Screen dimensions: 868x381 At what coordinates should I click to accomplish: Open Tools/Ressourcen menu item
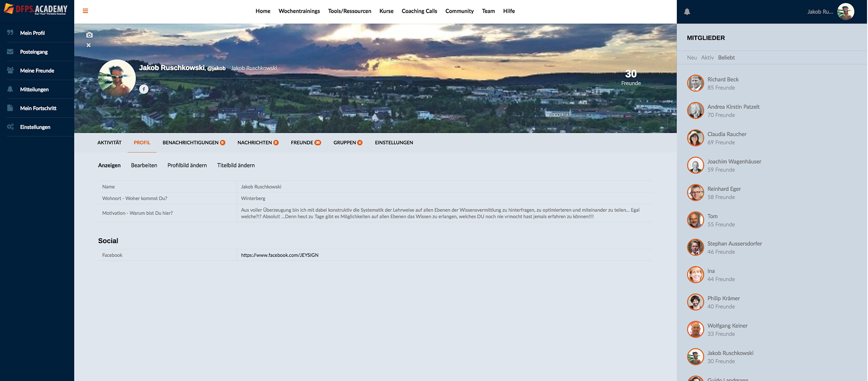[x=349, y=11]
